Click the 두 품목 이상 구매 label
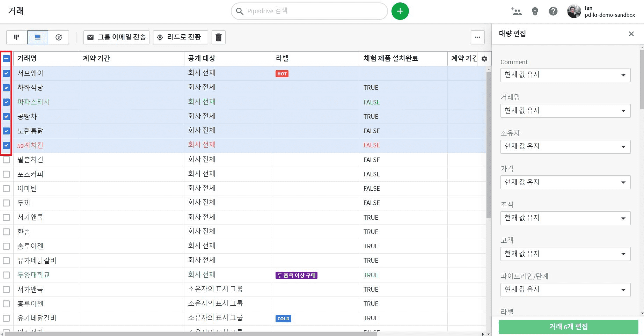 [x=297, y=275]
